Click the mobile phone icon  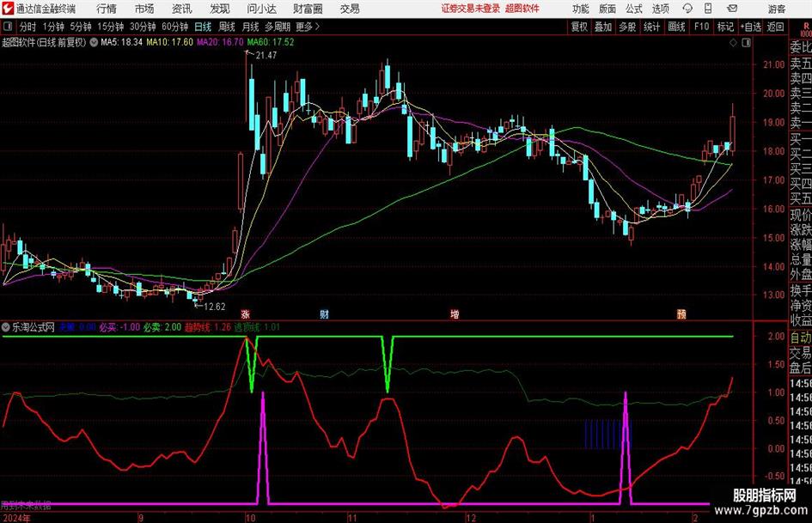(x=708, y=9)
